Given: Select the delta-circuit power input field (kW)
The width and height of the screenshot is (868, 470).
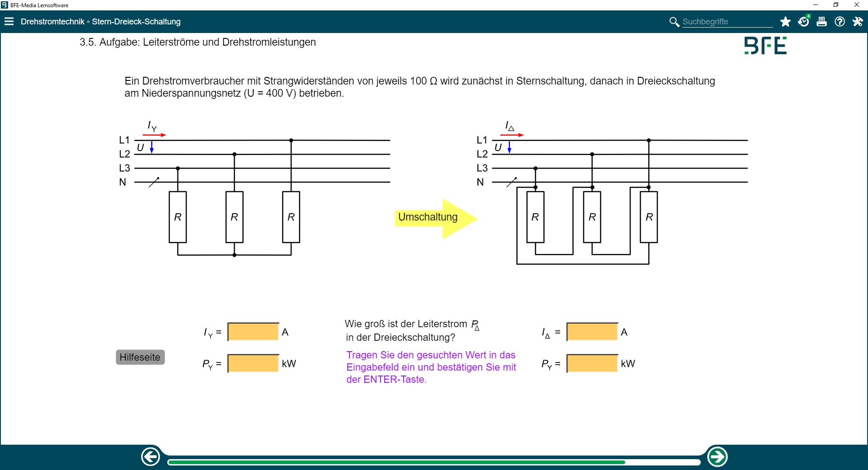Looking at the screenshot, I should point(592,363).
